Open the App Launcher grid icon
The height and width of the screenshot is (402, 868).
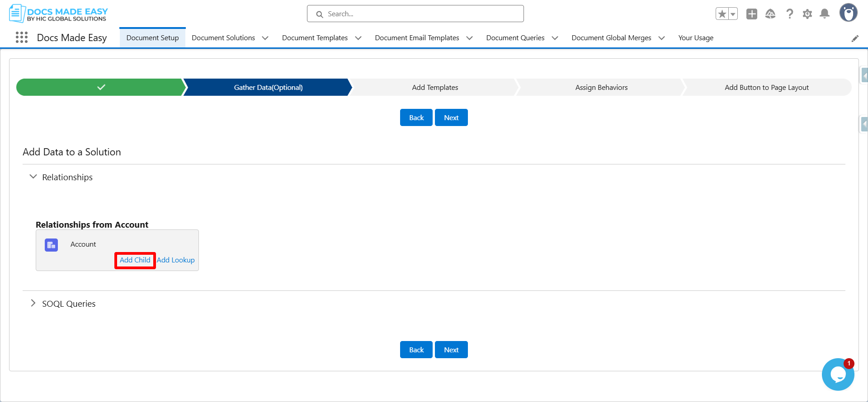(22, 37)
